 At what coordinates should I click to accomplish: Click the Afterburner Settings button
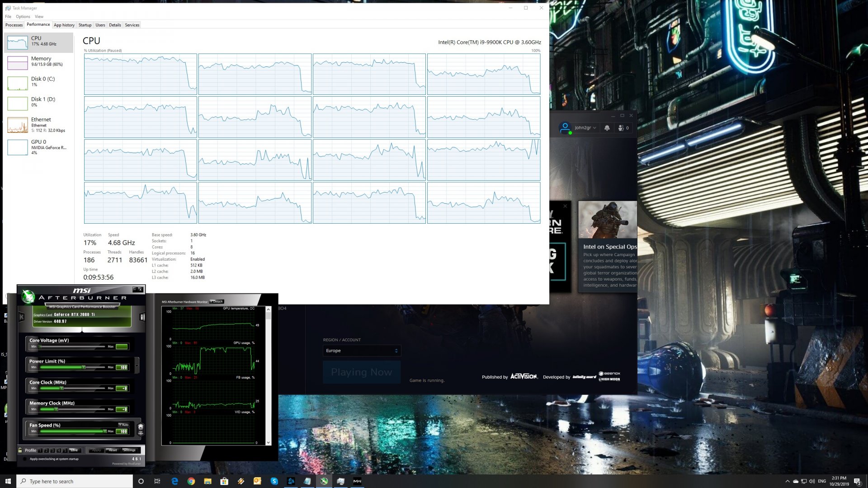pyautogui.click(x=129, y=450)
